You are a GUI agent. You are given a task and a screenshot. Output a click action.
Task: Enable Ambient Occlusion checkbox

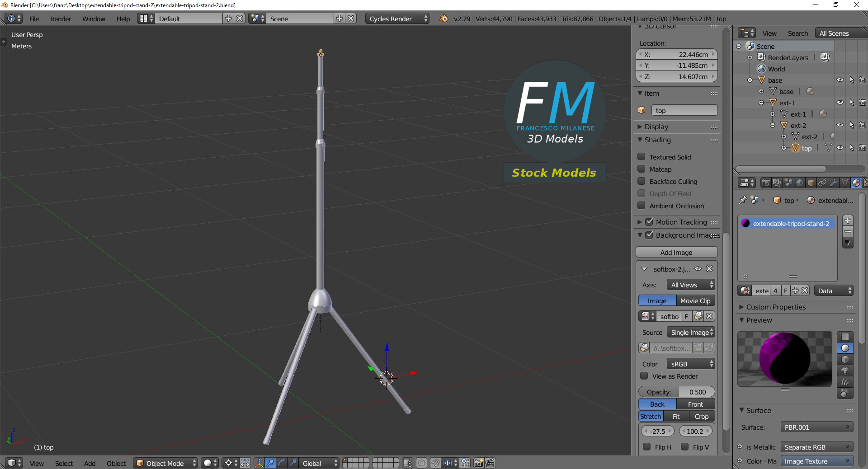point(641,206)
